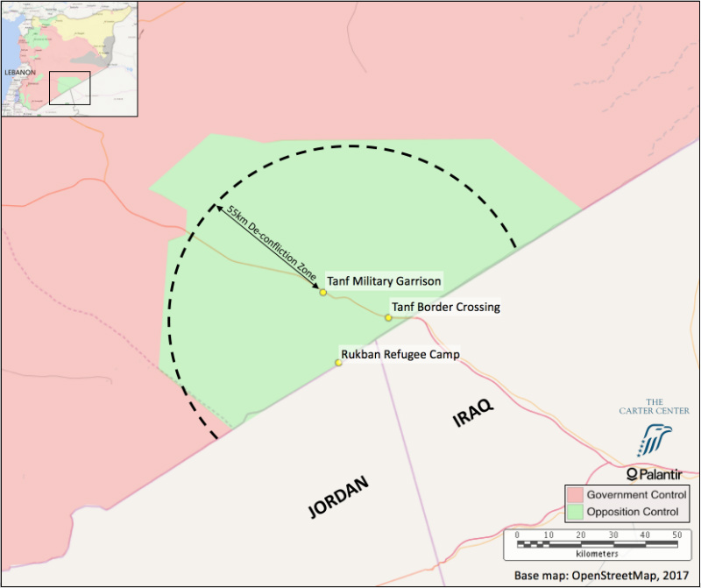Click the Rukban Refugee Camp yellow marker
Image resolution: width=701 pixels, height=588 pixels.
pos(338,362)
